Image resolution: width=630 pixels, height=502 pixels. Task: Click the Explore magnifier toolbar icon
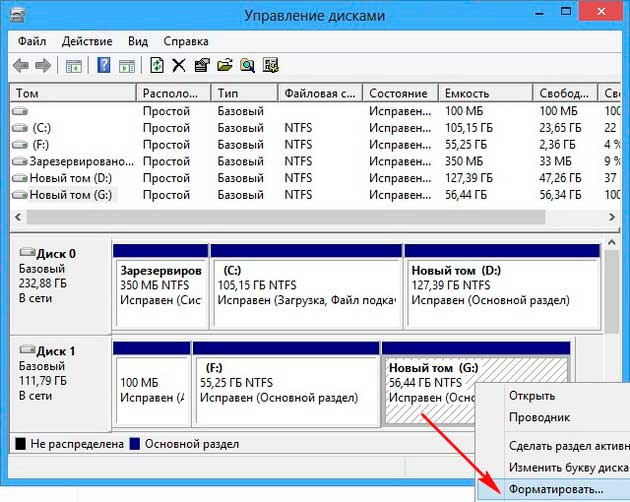(248, 65)
